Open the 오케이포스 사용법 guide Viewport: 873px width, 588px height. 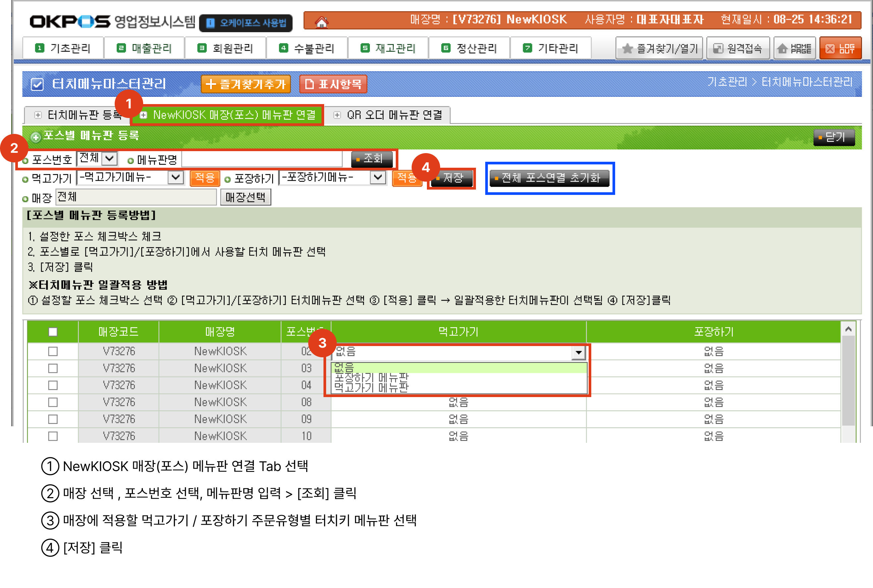(x=246, y=23)
